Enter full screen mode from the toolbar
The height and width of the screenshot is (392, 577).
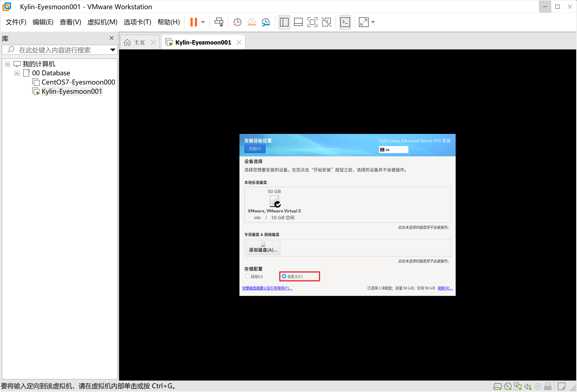pos(312,22)
